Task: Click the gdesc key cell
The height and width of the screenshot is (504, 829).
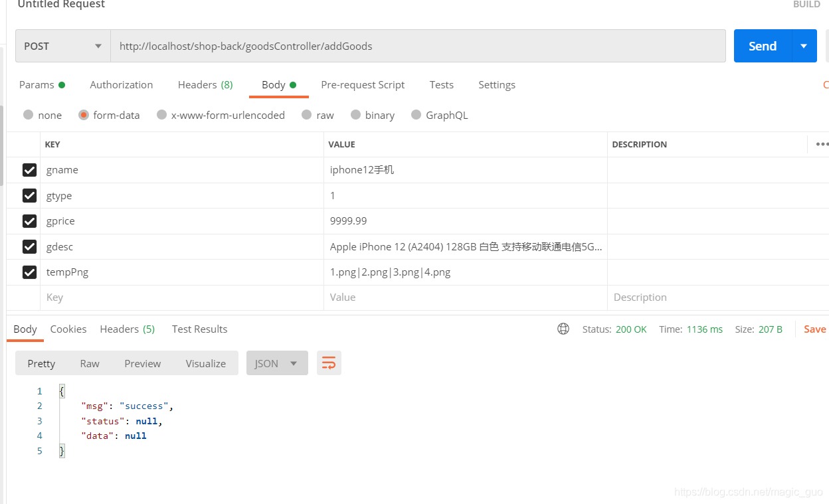Action: [x=182, y=246]
